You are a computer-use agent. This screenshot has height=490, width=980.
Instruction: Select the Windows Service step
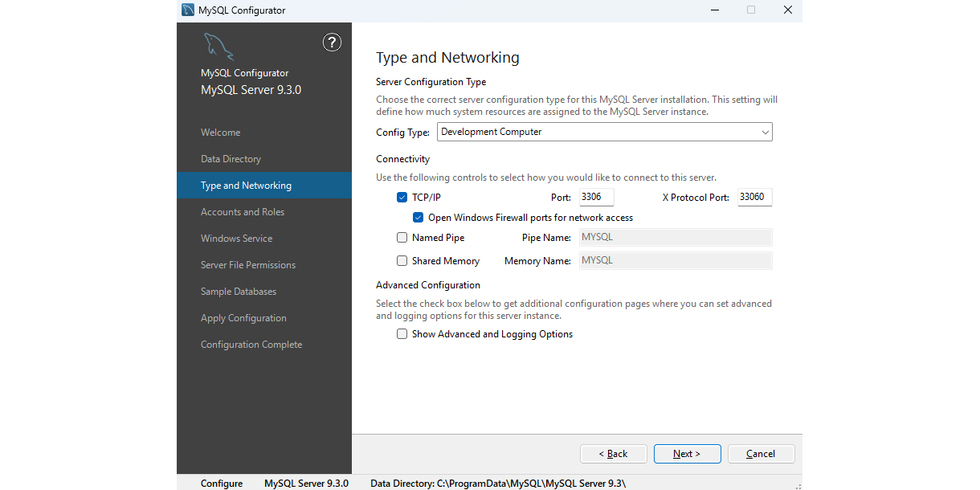[x=236, y=239]
